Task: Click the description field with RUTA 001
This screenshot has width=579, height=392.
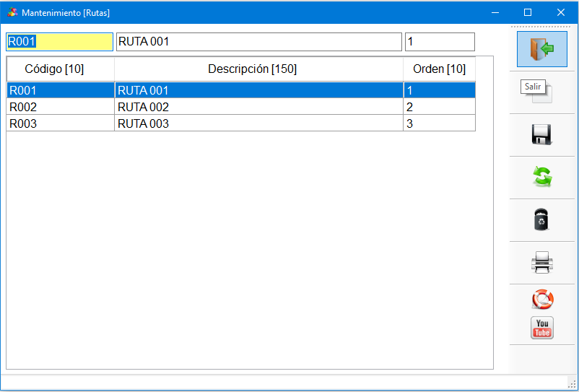Action: pyautogui.click(x=259, y=42)
